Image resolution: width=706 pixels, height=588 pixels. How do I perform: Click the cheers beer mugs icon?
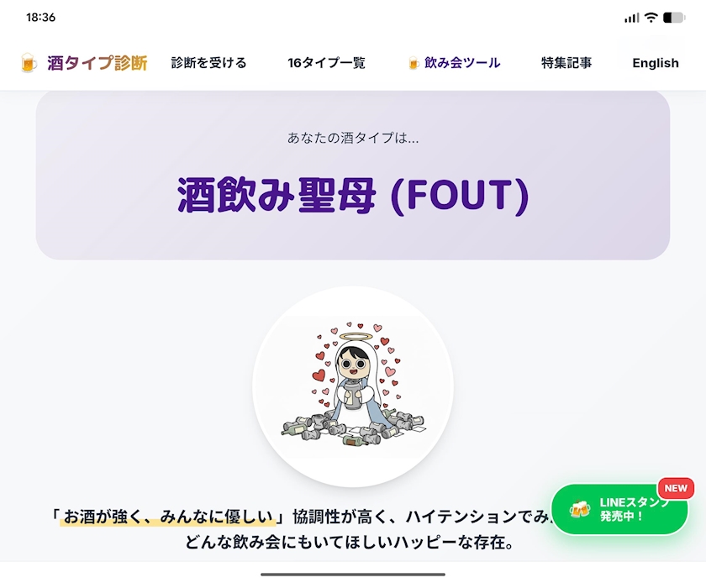click(x=579, y=509)
